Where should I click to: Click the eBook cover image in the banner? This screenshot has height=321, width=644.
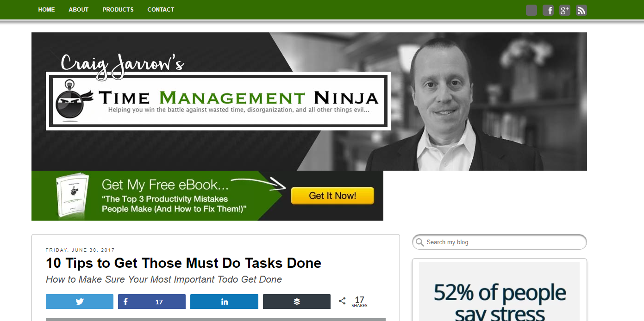72,196
